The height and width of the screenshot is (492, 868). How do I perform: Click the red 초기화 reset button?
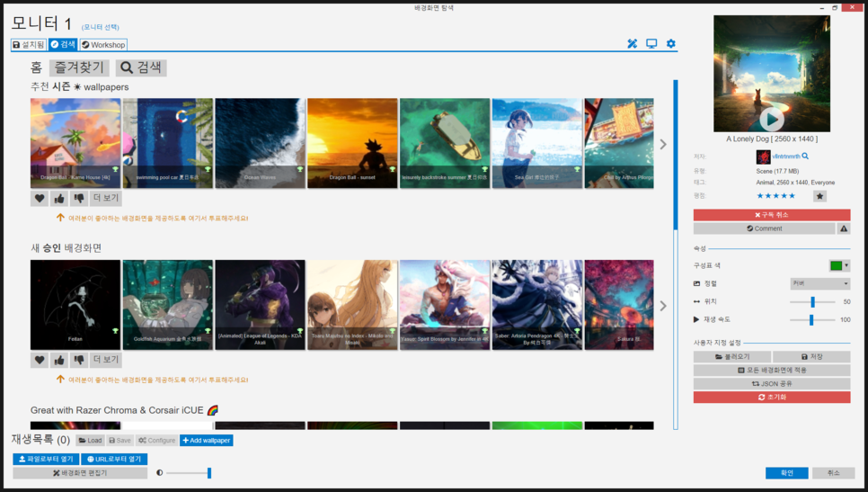coord(772,398)
